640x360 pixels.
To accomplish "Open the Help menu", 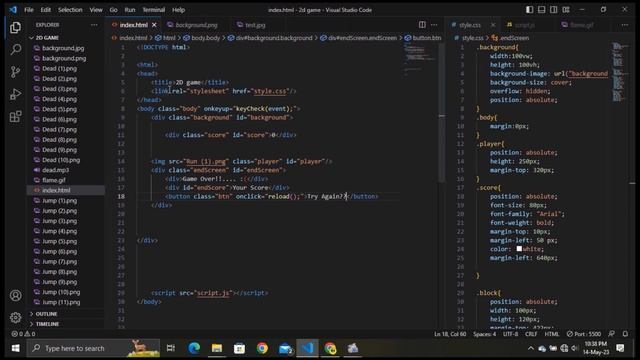I will [178, 9].
